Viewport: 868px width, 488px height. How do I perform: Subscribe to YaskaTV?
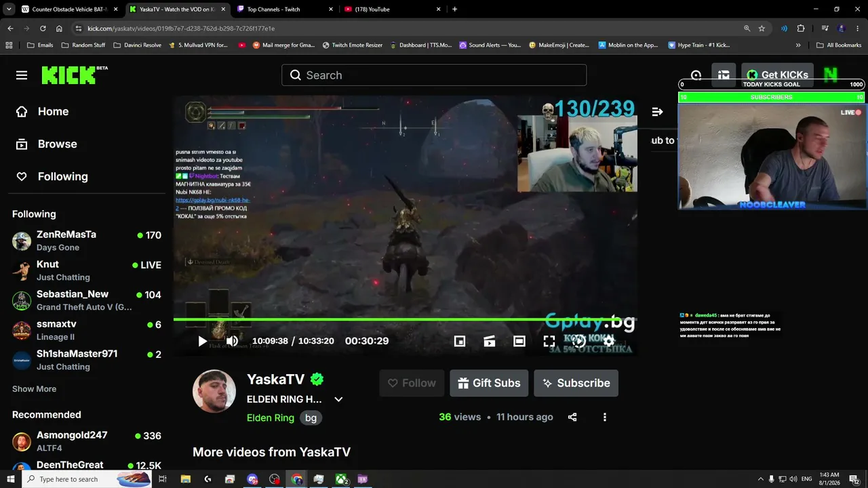(x=576, y=383)
